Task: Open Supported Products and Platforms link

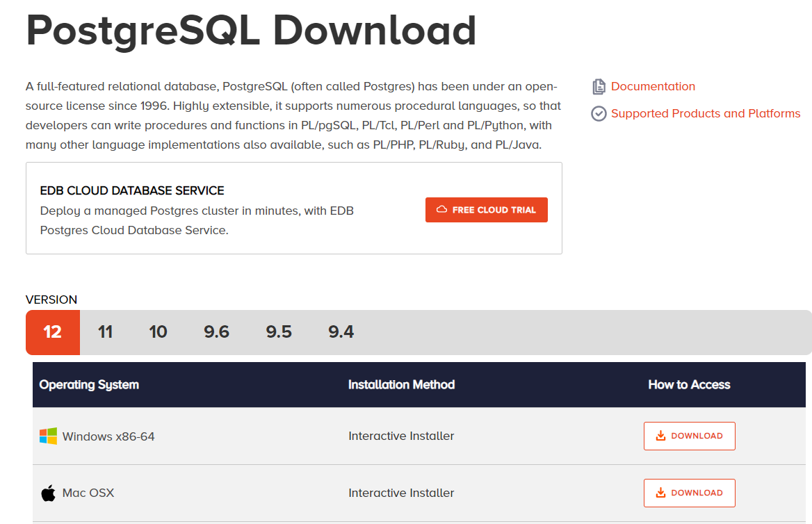Action: click(706, 113)
